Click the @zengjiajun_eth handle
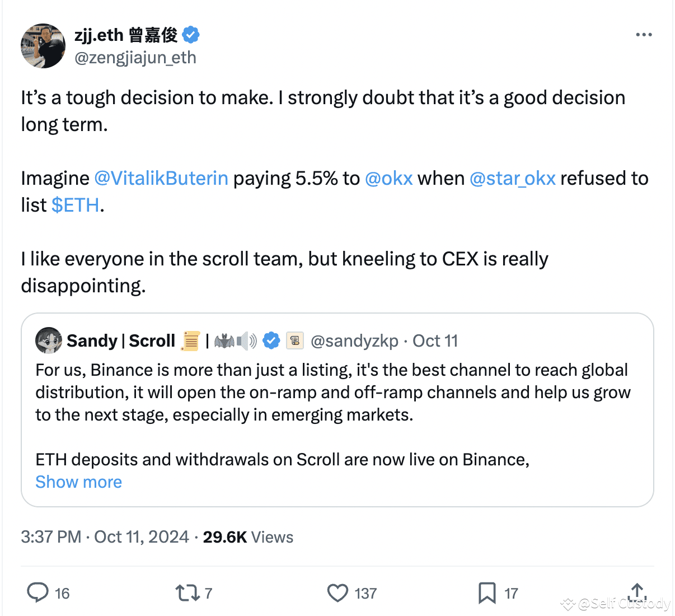This screenshot has height=616, width=675. (x=136, y=58)
